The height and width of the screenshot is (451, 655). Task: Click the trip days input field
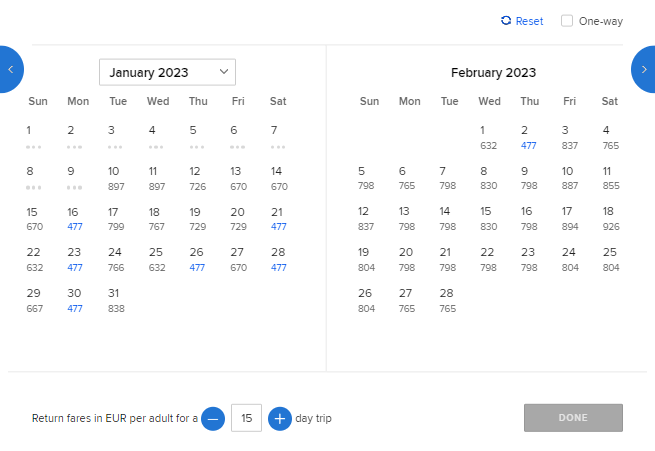246,418
